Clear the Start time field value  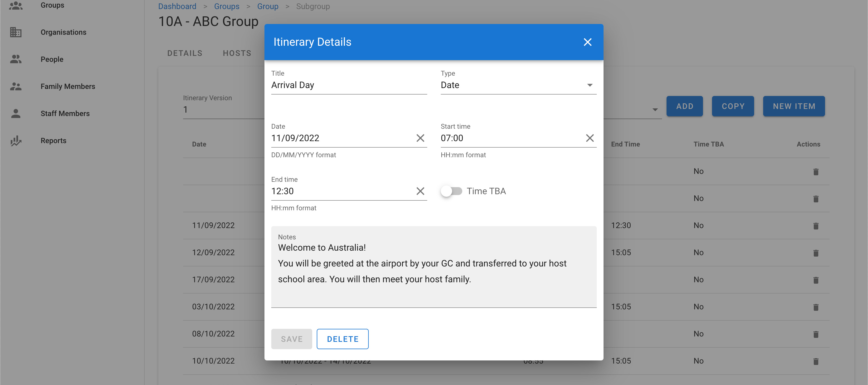589,138
